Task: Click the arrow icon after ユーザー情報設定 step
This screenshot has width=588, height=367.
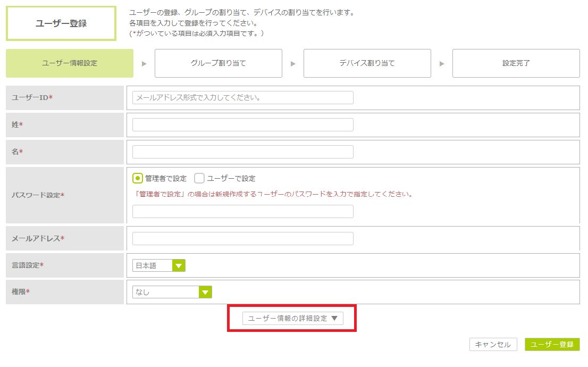Action: [x=144, y=64]
